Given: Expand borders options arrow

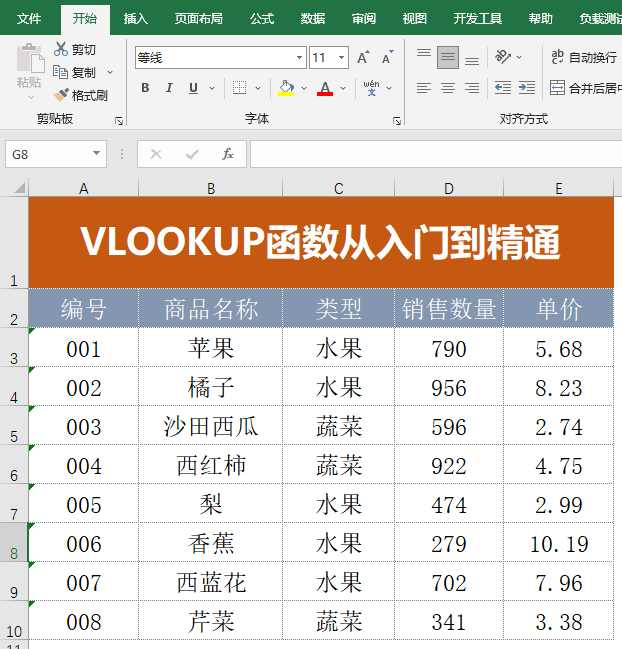Looking at the screenshot, I should [258, 88].
